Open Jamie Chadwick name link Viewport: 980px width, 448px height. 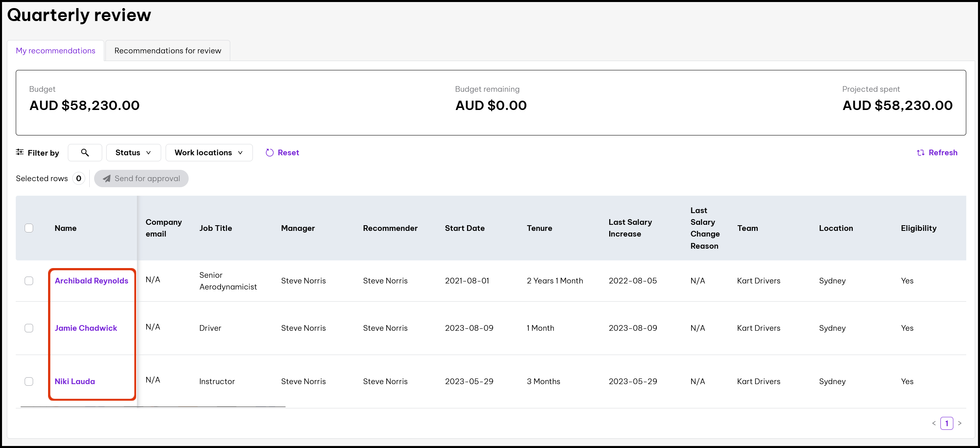86,328
